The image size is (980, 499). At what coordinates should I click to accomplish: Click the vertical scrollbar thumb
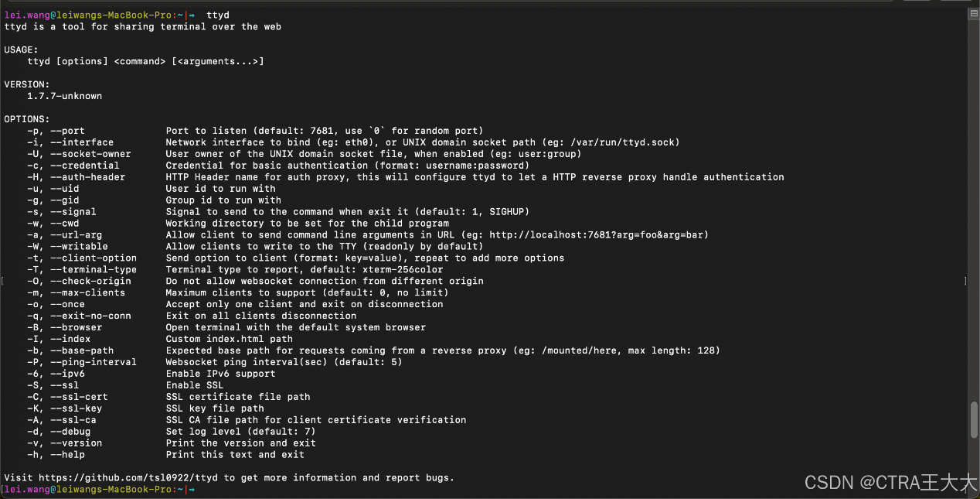tap(974, 419)
